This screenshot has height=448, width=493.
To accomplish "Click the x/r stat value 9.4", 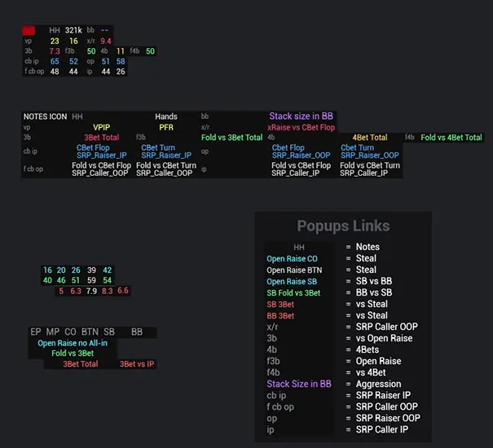I will coord(106,41).
